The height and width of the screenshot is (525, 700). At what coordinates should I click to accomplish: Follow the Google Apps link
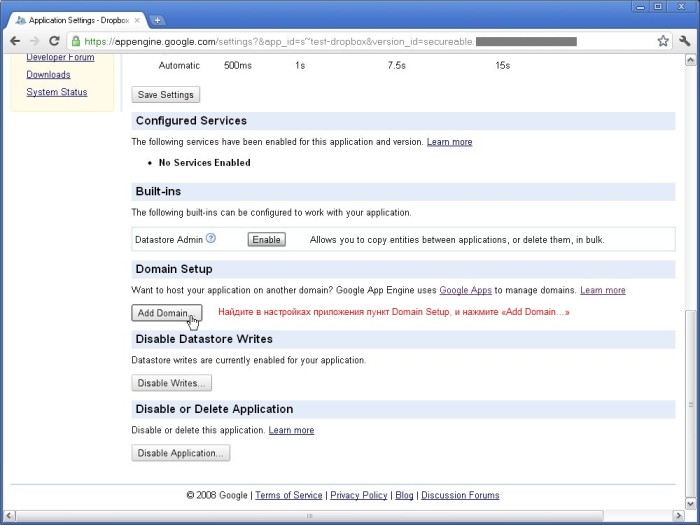466,290
